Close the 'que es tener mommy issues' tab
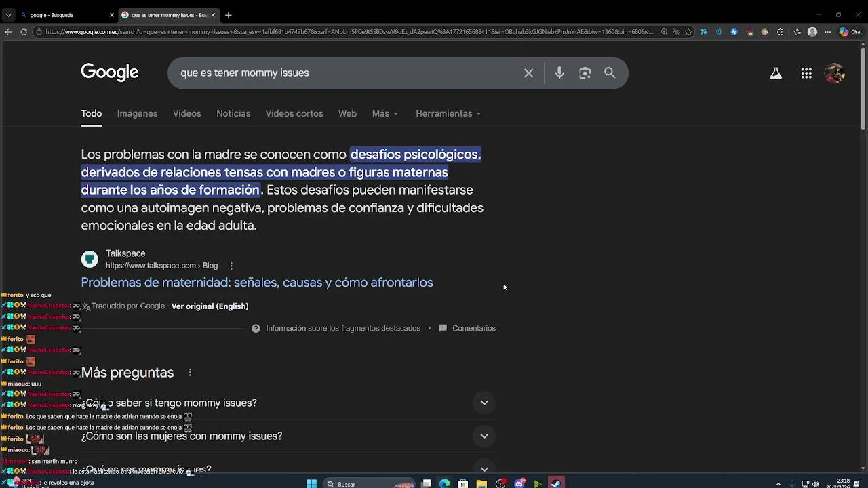This screenshot has height=488, width=868. click(214, 15)
